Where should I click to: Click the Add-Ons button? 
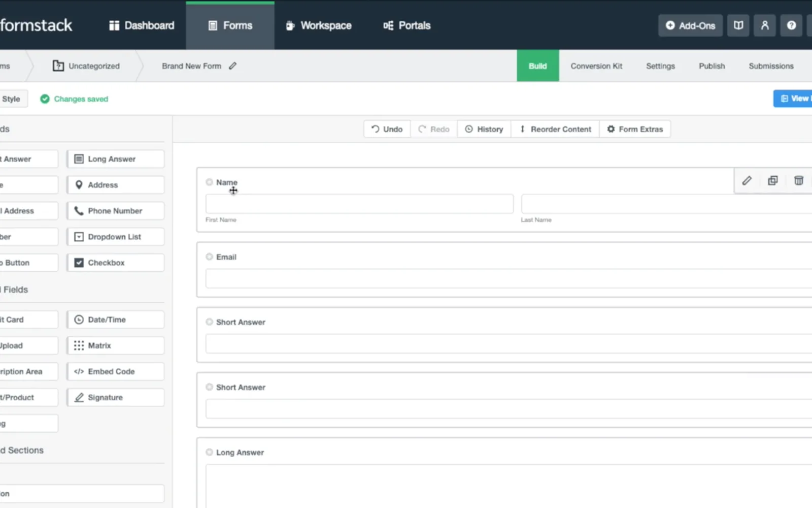coord(690,25)
